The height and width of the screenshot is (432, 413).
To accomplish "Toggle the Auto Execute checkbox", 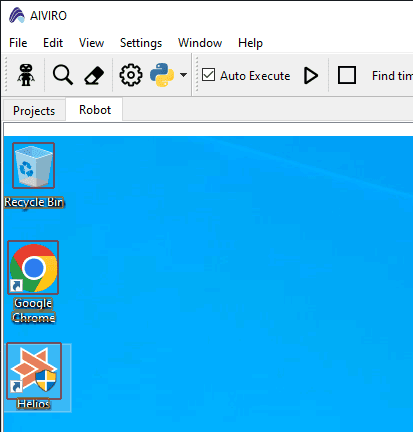I will point(208,75).
